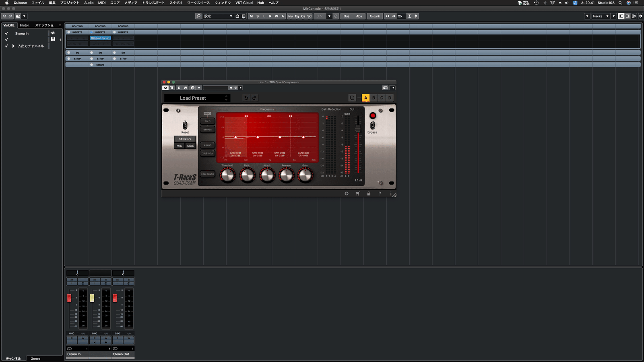Toggle 入出力チャンネル visibility checkmark
This screenshot has height=362, width=644.
point(6,46)
